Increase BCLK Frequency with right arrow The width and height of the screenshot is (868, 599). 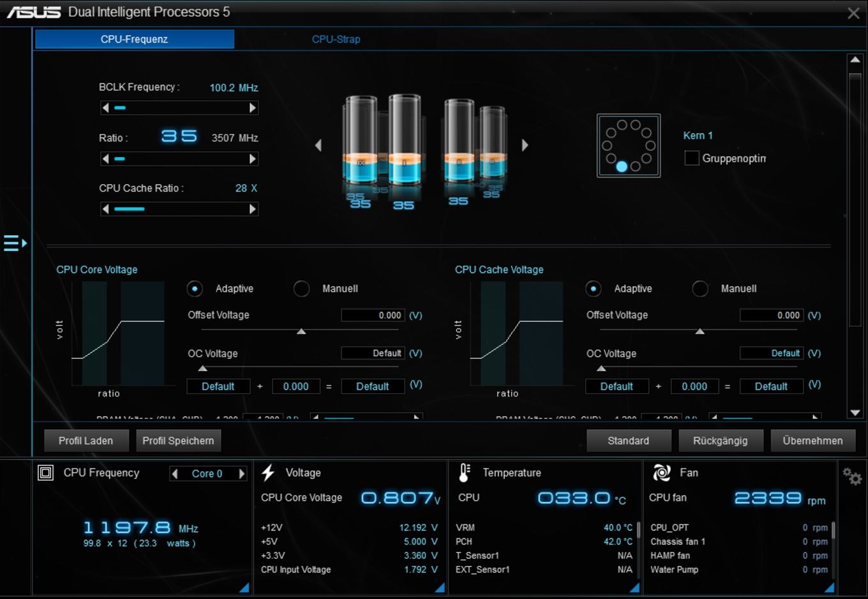[253, 108]
